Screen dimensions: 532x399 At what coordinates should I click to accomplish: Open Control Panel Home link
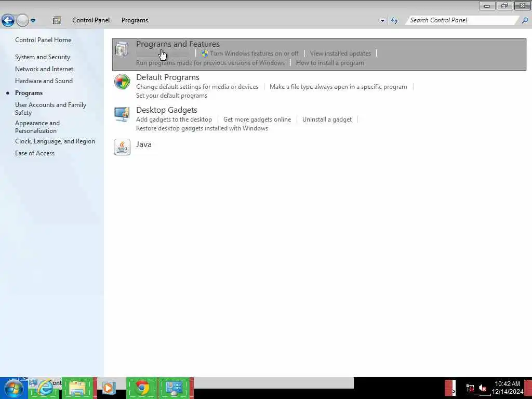pos(43,40)
